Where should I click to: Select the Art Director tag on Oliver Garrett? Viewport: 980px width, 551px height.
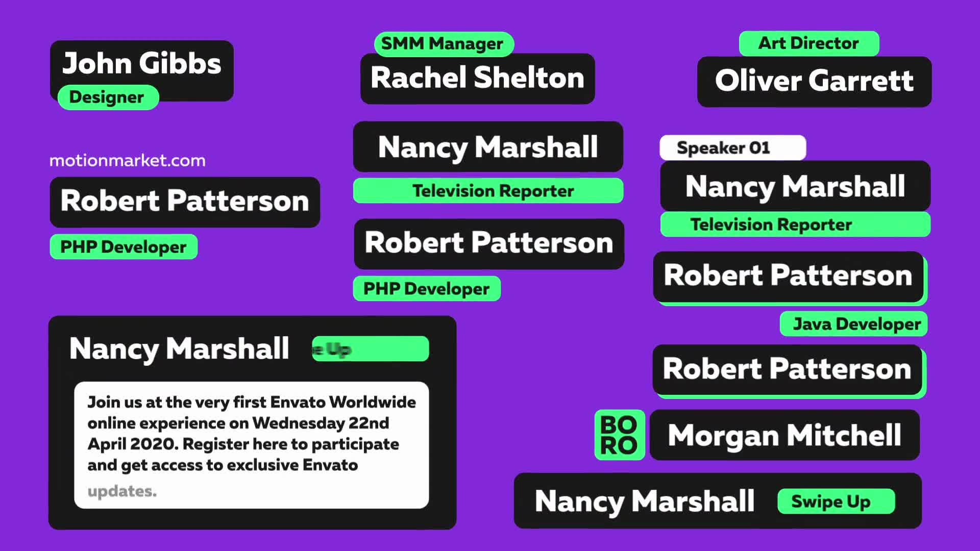809,42
